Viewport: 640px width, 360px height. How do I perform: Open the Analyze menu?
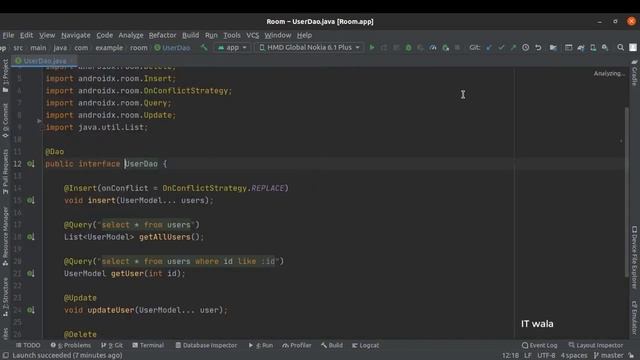pyautogui.click(x=131, y=35)
